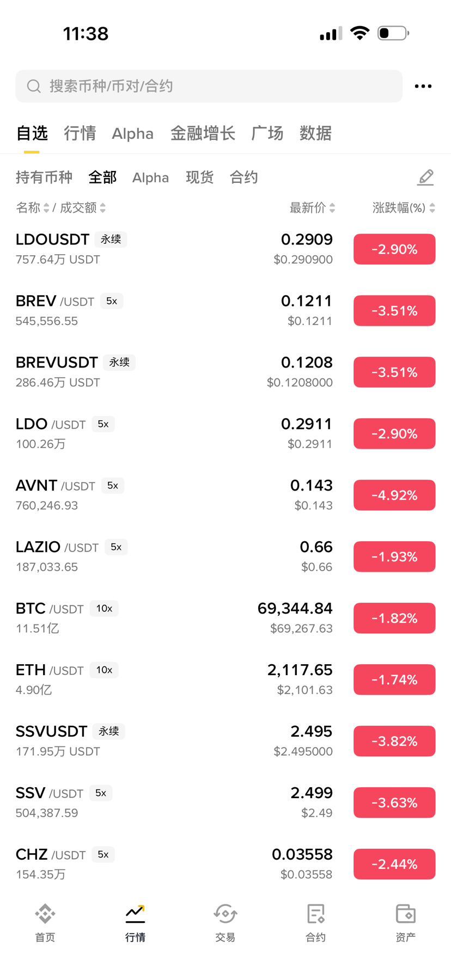Open the ETH/USDT row
The height and width of the screenshot is (980, 451).
163,679
